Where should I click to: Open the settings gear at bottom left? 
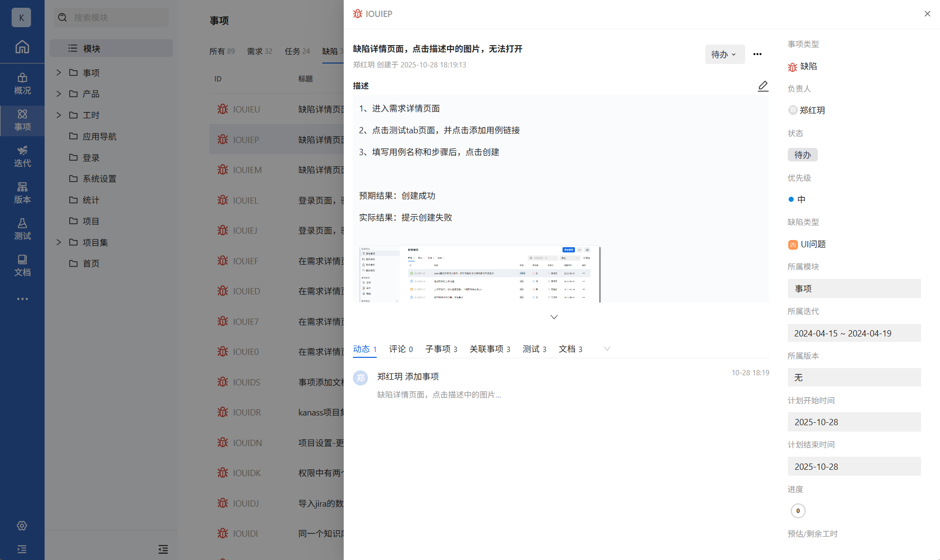(x=22, y=526)
